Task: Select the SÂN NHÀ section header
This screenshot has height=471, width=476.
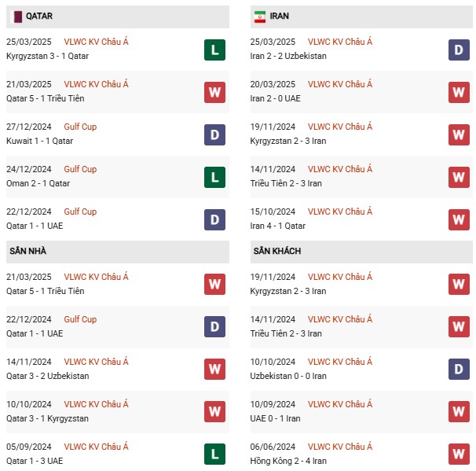Action: pyautogui.click(x=118, y=252)
